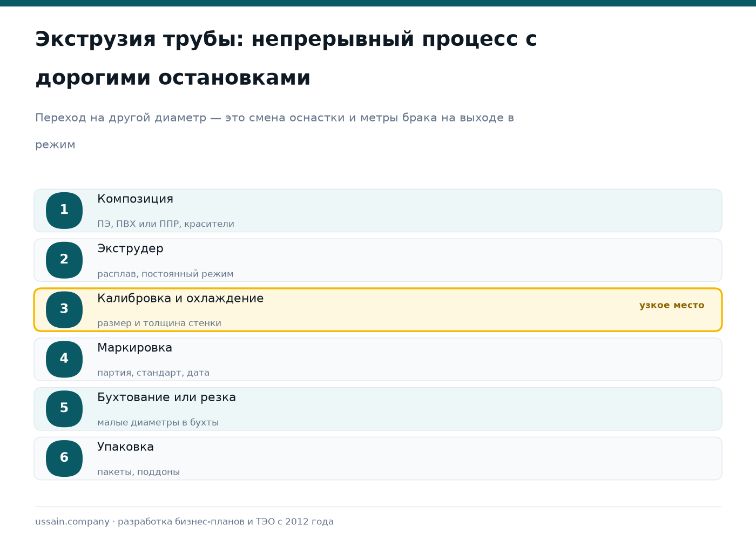Select the 'Маркировка' step title
The height and width of the screenshot is (540, 756).
[x=134, y=348]
